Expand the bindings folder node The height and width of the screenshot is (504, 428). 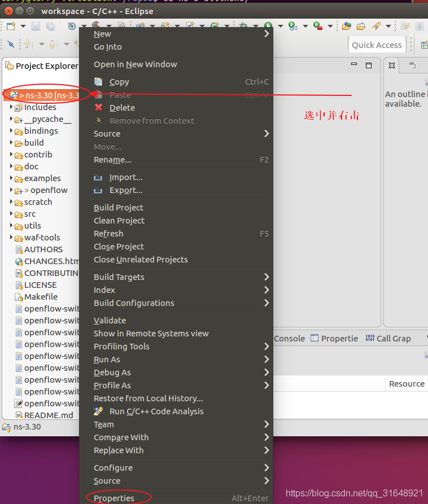11,130
